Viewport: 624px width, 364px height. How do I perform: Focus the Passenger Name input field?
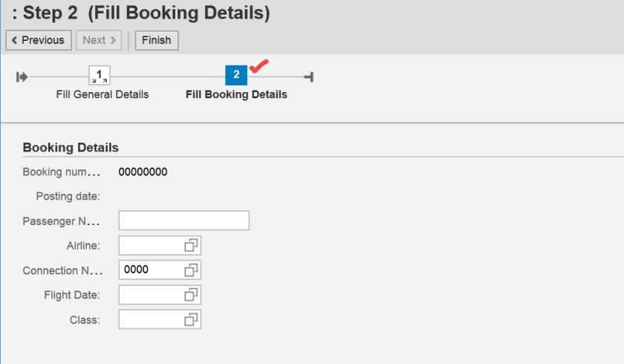[x=183, y=221]
